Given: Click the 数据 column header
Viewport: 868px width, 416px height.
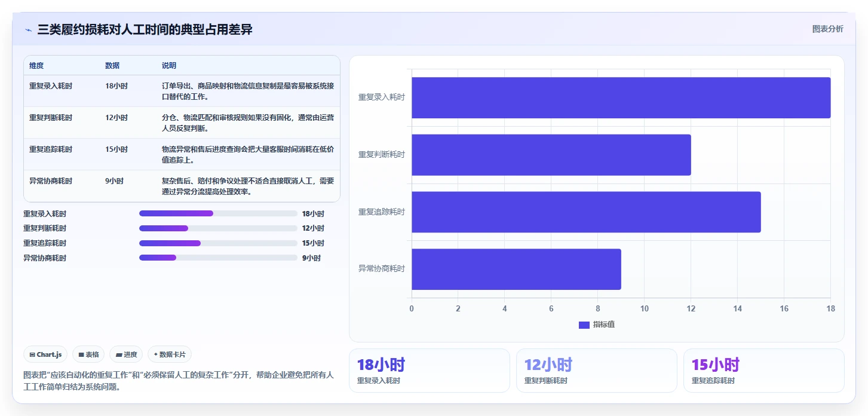Looking at the screenshot, I should 112,66.
